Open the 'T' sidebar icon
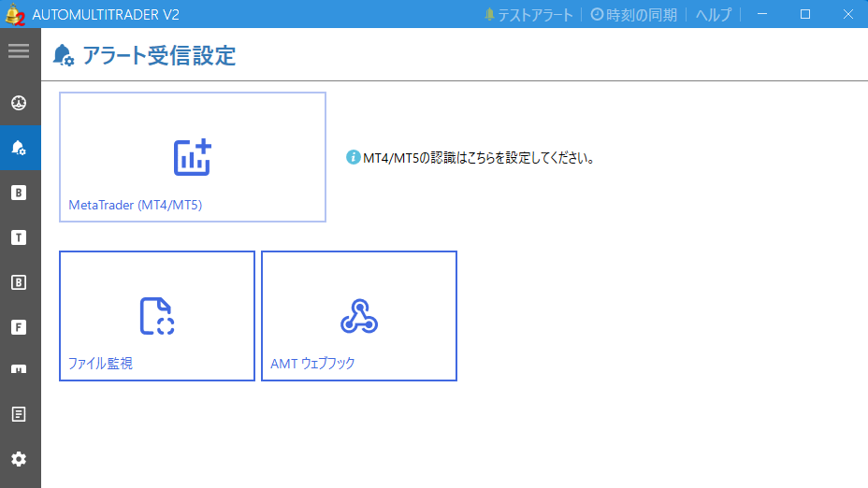Viewport: 868px width, 488px height. click(x=19, y=237)
